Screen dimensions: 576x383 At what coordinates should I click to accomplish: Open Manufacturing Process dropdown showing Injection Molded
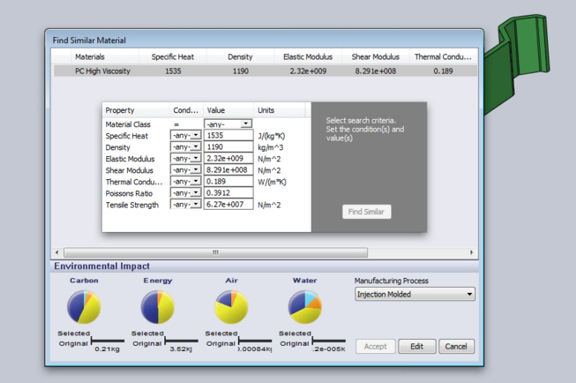[415, 294]
